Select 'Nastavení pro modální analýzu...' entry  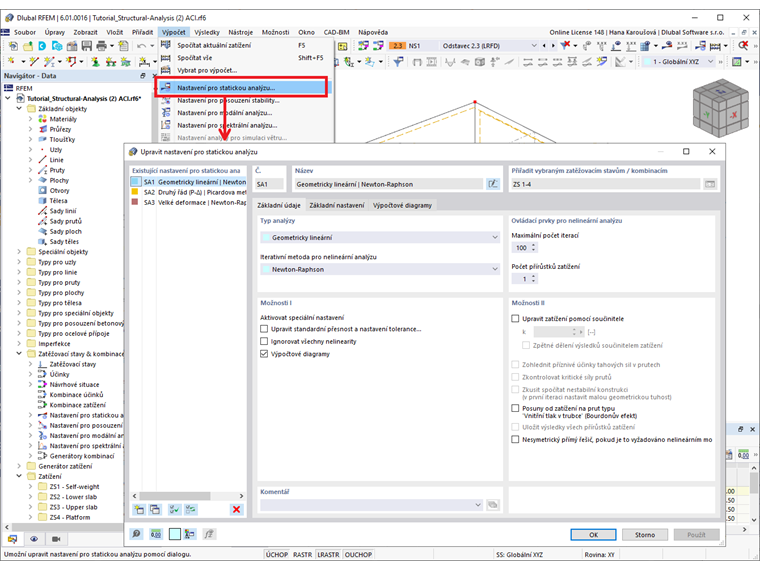(x=246, y=112)
